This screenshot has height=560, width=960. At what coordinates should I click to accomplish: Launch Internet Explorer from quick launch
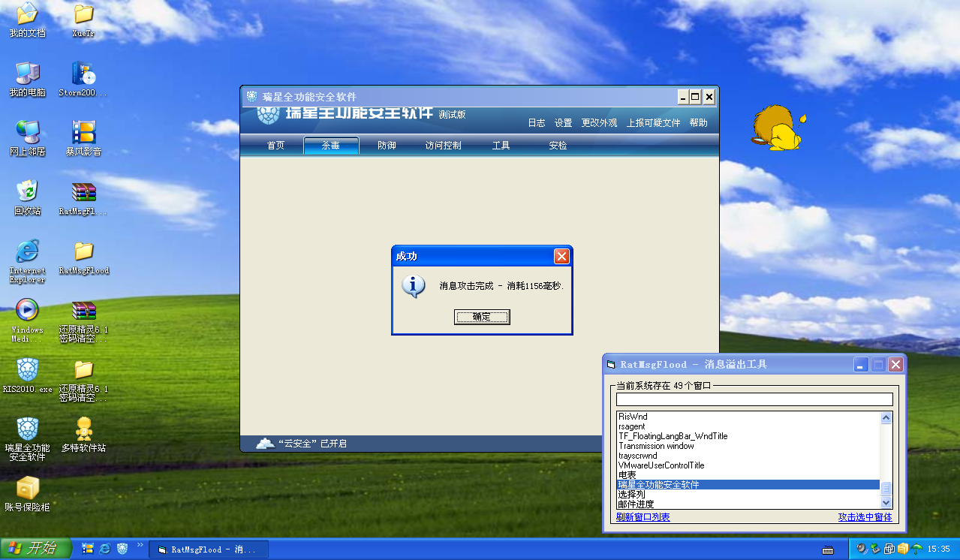[x=104, y=549]
